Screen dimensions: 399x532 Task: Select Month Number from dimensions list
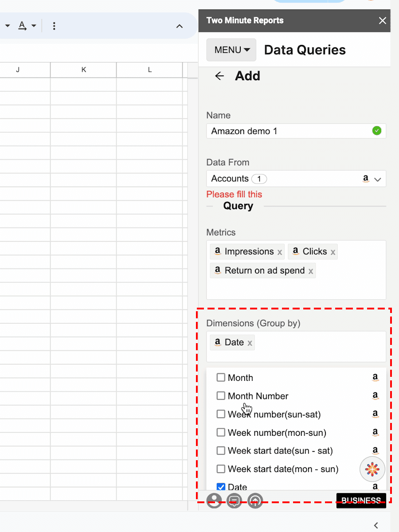[x=258, y=396]
